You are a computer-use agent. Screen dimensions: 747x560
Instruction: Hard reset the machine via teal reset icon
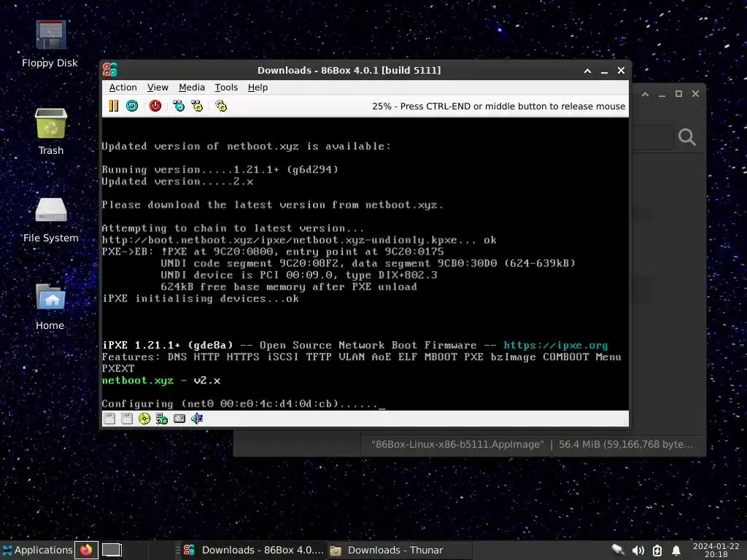132,106
